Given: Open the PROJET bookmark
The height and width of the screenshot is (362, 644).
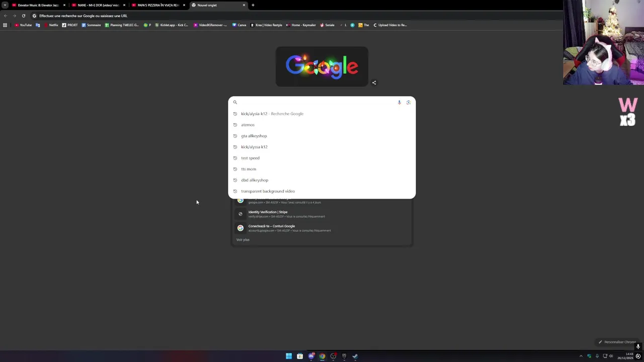Looking at the screenshot, I should (70, 25).
